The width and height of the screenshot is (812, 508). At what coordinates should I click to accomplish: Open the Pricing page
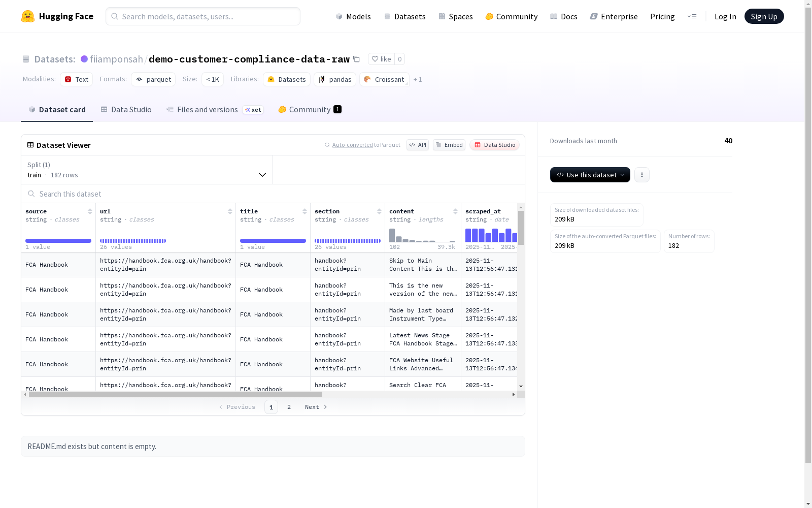tap(662, 16)
